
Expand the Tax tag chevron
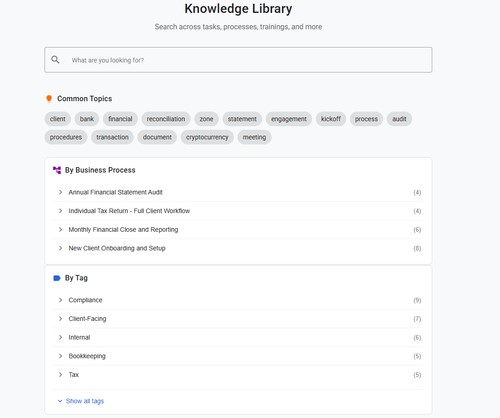[x=60, y=375]
